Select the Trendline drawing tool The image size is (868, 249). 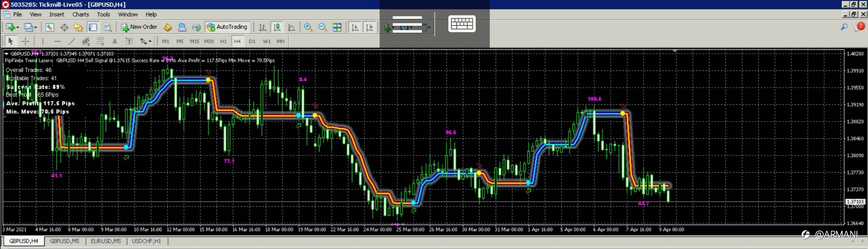point(72,41)
